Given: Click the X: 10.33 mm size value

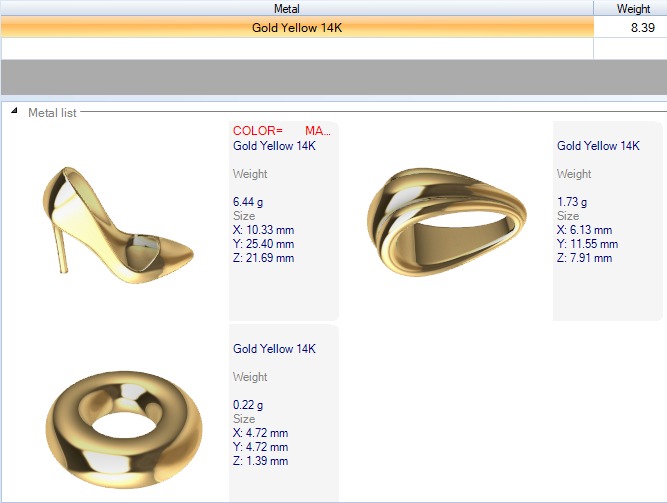Looking at the screenshot, I should click(x=263, y=230).
